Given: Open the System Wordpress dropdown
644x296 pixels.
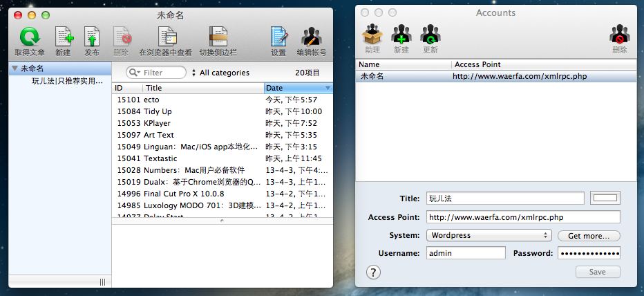Looking at the screenshot, I should (x=489, y=236).
